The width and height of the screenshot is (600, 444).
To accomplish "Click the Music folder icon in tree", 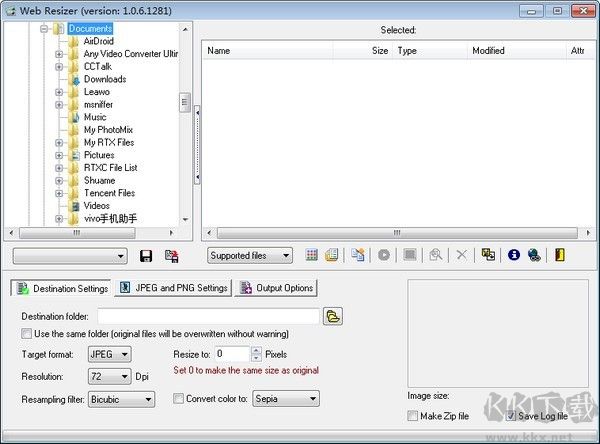I will pyautogui.click(x=75, y=117).
